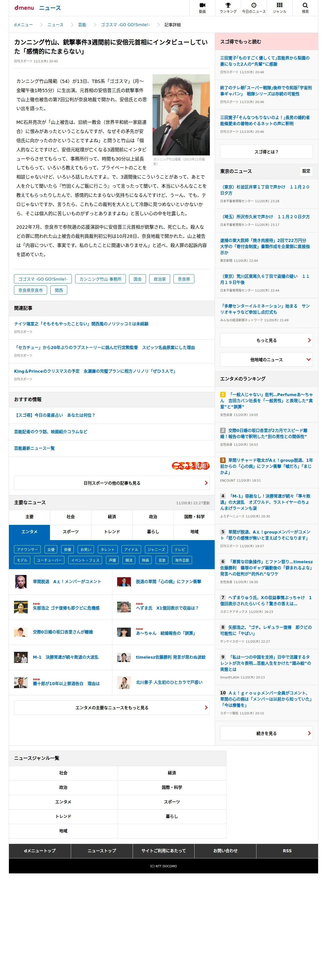Select the ゴゴスマ -GO GO!Smile!- tag
The width and height of the screenshot is (327, 980).
(x=43, y=279)
